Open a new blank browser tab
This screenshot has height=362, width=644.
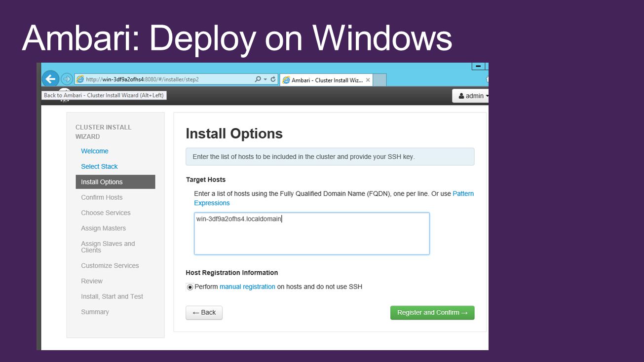[x=379, y=80]
